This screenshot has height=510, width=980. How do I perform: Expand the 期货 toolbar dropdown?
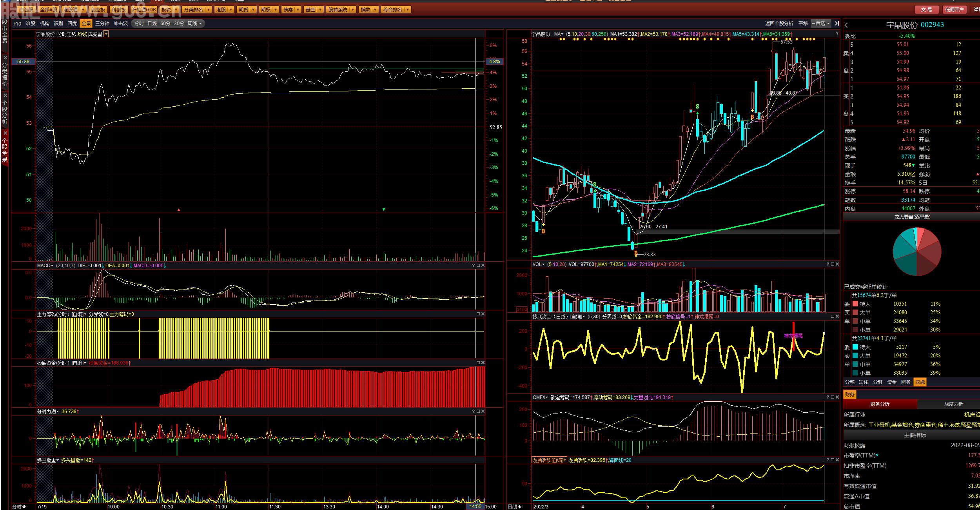(x=254, y=9)
